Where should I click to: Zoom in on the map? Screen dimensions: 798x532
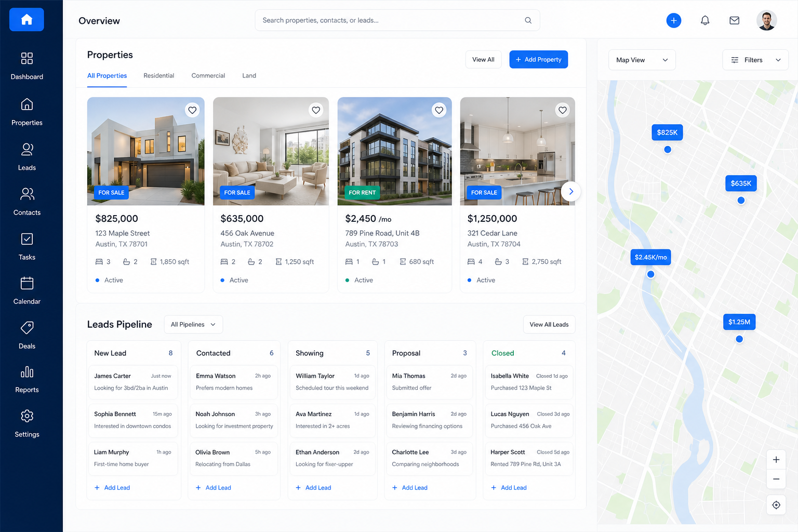(x=776, y=460)
